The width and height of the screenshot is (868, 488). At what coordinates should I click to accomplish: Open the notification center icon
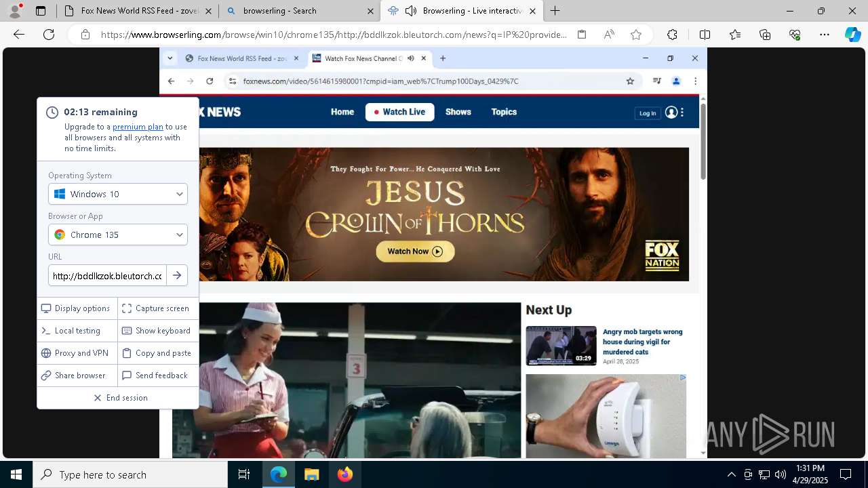pos(846,474)
